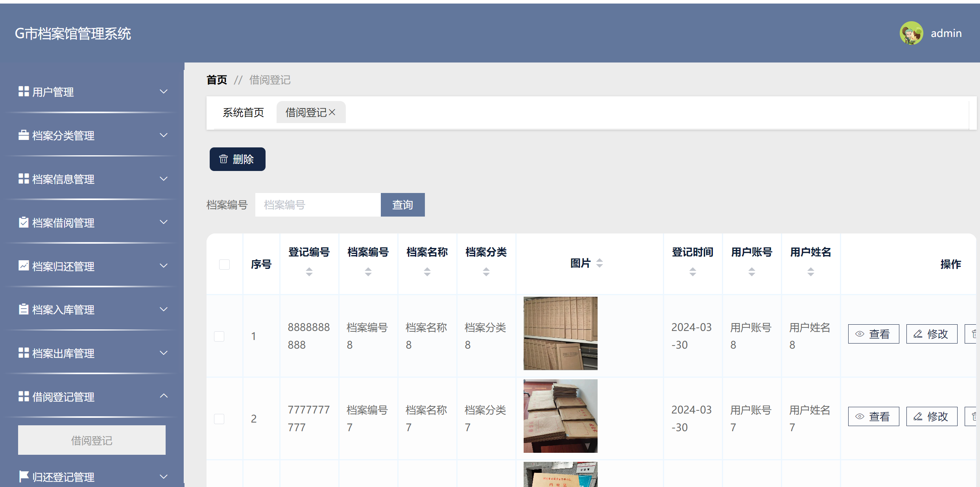Click the grid icon beside 档案信息管理
The width and height of the screenshot is (980, 487).
pyautogui.click(x=24, y=178)
